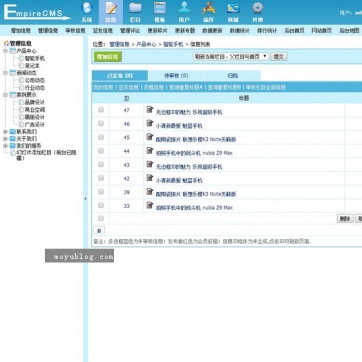The width and height of the screenshot is (362, 362).
Task: Switch to the 待审核 (0) tab
Action: click(176, 76)
